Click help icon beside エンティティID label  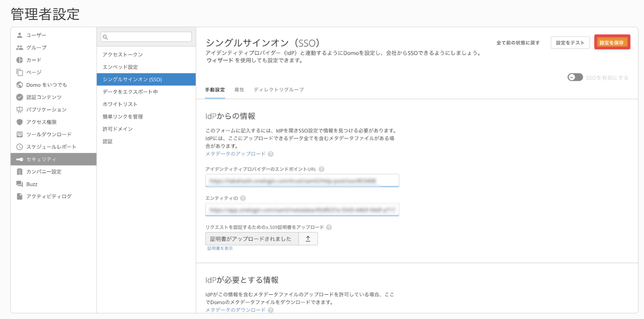[x=243, y=198]
